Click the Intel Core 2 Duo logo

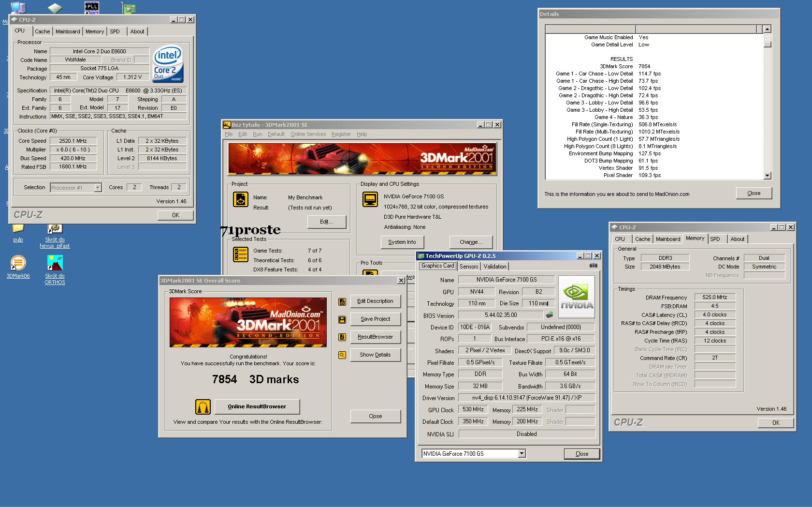(x=168, y=64)
